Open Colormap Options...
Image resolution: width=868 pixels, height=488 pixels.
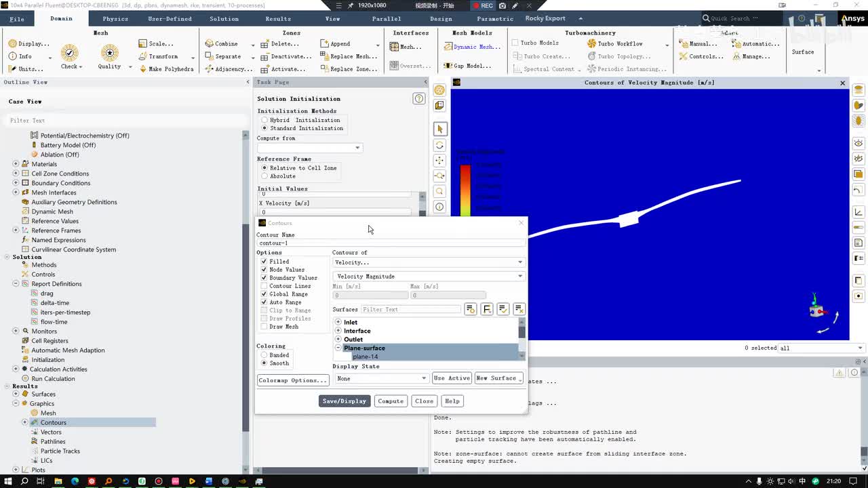(293, 380)
